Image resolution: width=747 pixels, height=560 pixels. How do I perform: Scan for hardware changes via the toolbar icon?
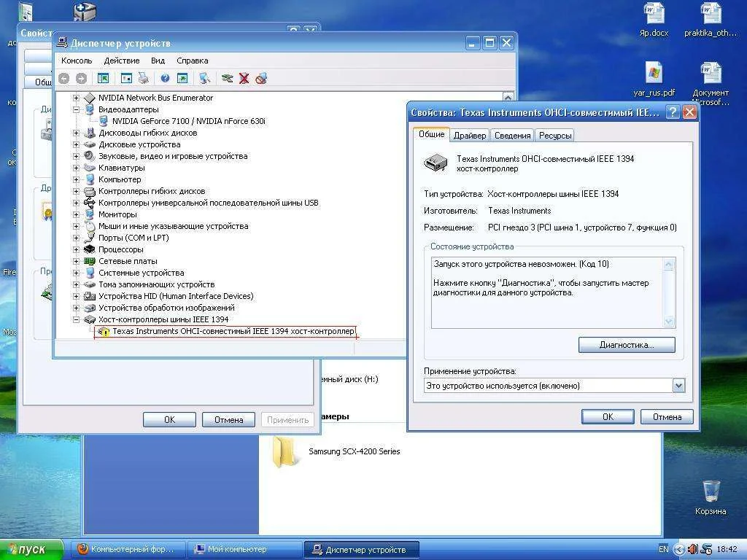205,79
